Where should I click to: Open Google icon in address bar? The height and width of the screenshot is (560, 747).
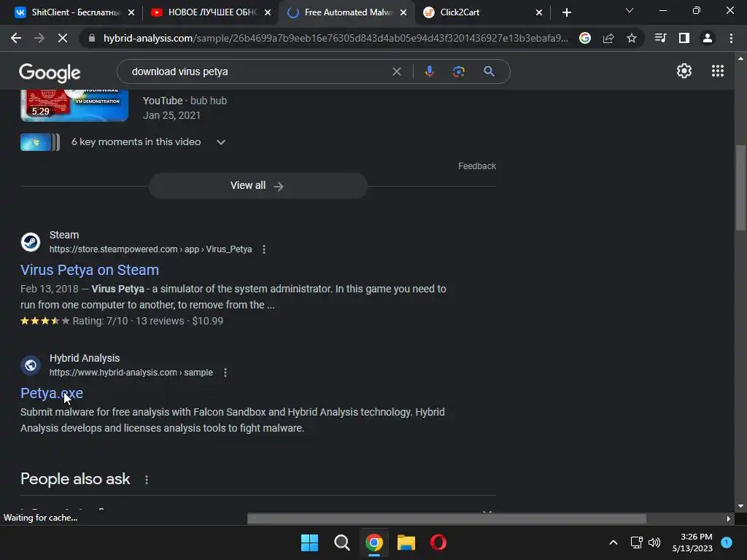[585, 38]
